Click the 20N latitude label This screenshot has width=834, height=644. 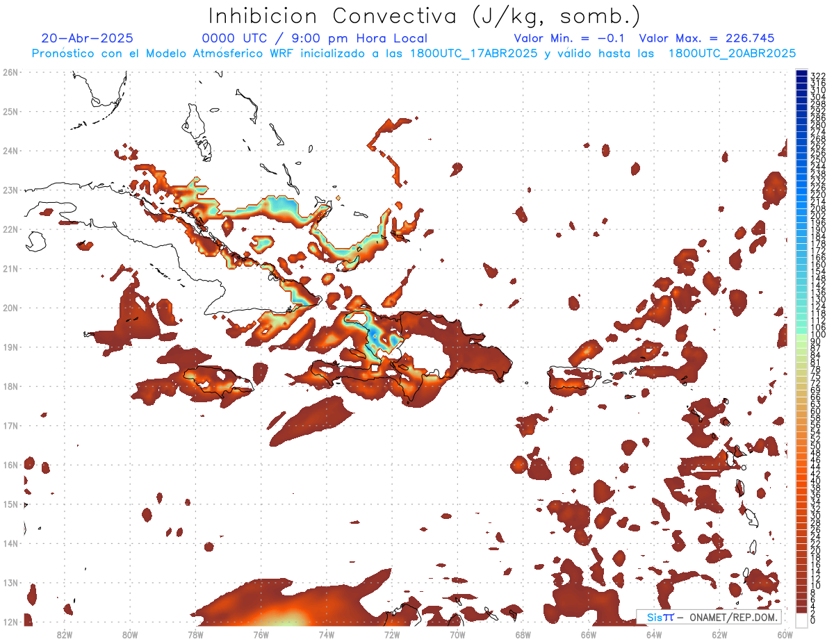[10, 307]
